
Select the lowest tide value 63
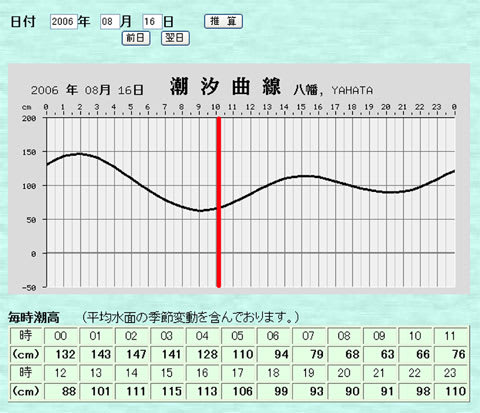(x=380, y=354)
